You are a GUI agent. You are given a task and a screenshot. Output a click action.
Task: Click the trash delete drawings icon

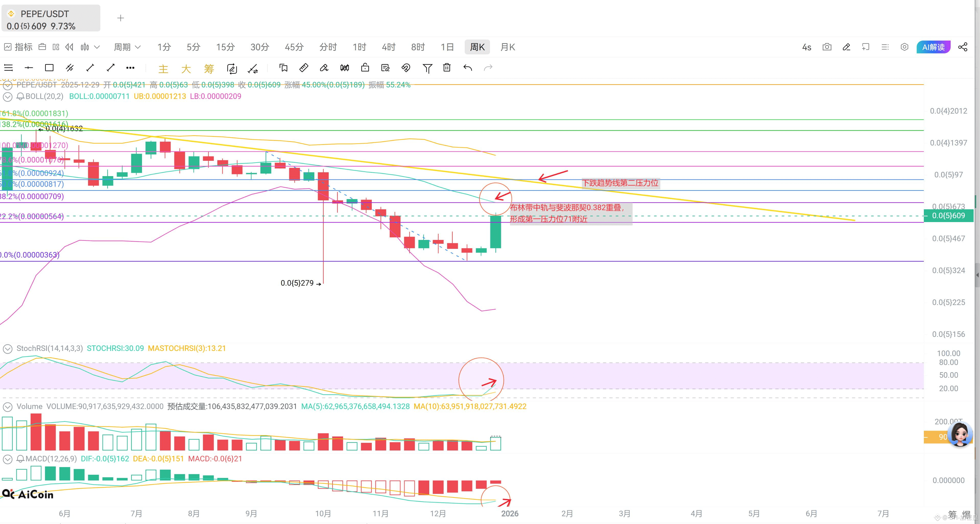coord(447,68)
